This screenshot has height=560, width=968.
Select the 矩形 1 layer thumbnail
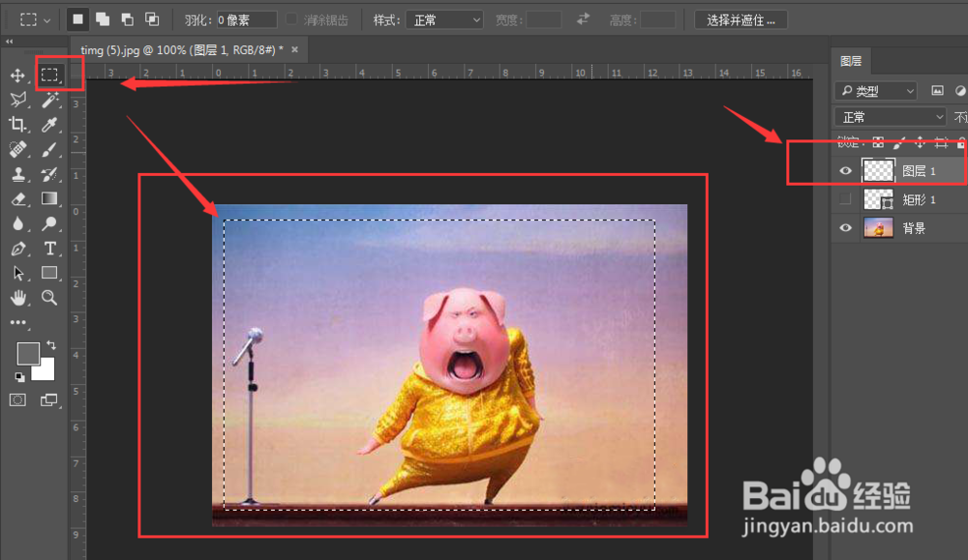878,199
